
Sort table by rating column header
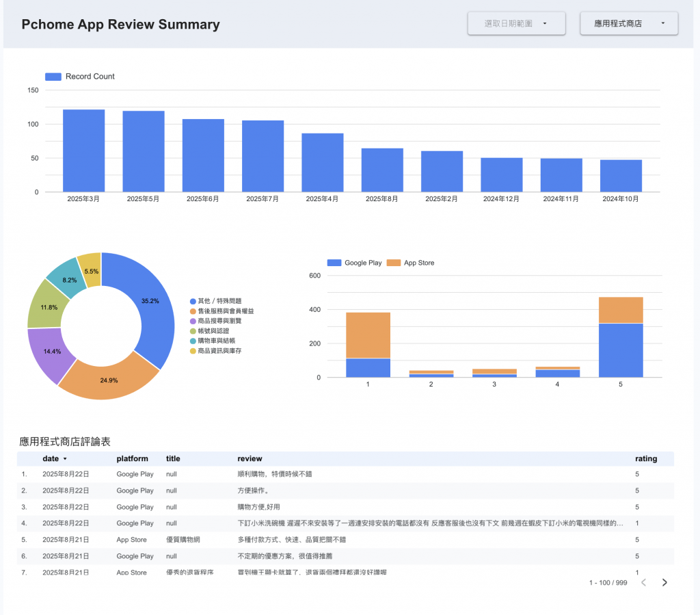(x=646, y=458)
